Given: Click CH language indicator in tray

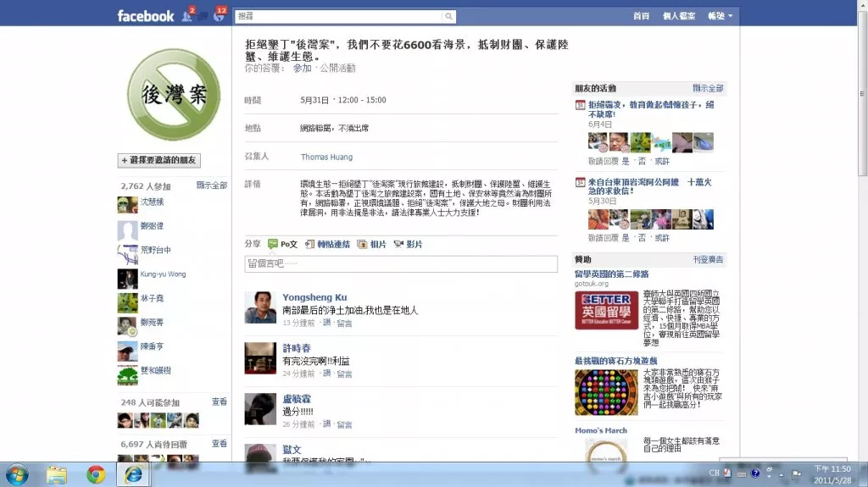Looking at the screenshot, I should point(714,473).
